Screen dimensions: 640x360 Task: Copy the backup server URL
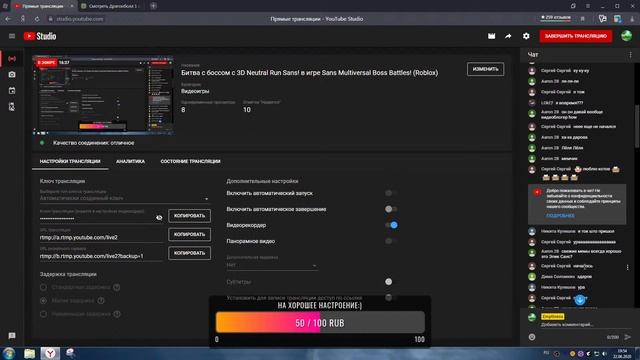pos(189,253)
